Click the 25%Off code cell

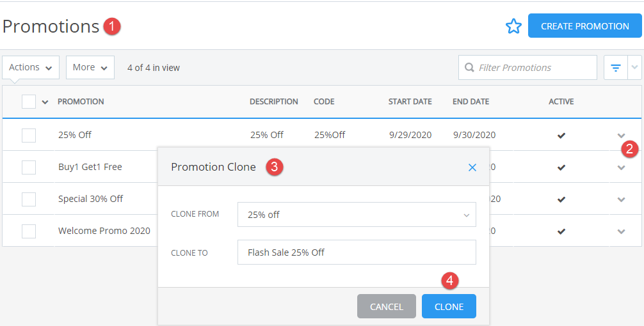click(x=330, y=135)
